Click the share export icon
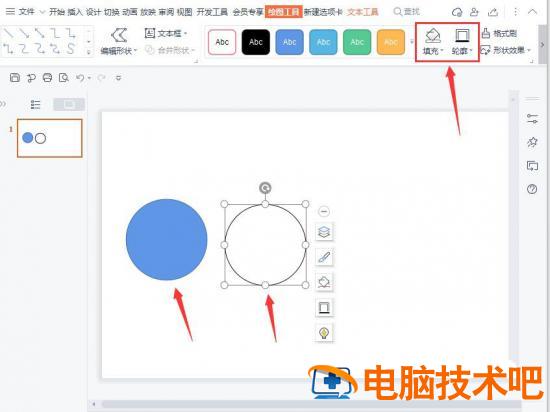Screen dimensions: 550x412 pos(493,12)
